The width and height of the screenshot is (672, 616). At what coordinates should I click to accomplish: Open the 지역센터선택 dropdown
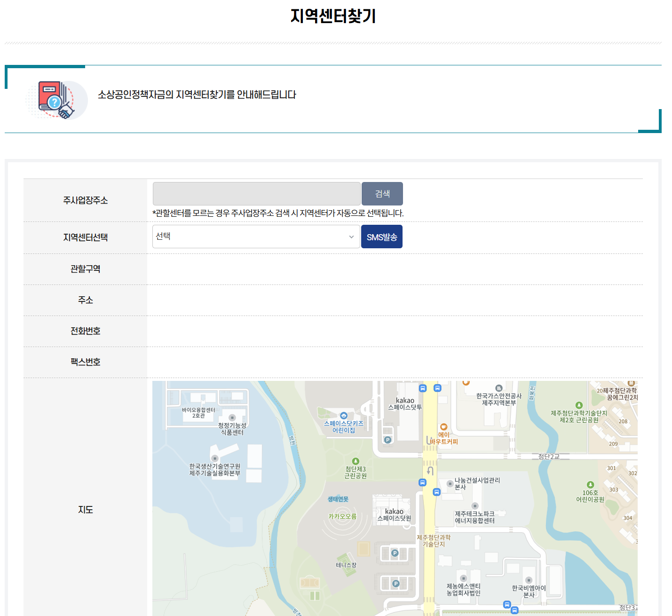coord(256,237)
